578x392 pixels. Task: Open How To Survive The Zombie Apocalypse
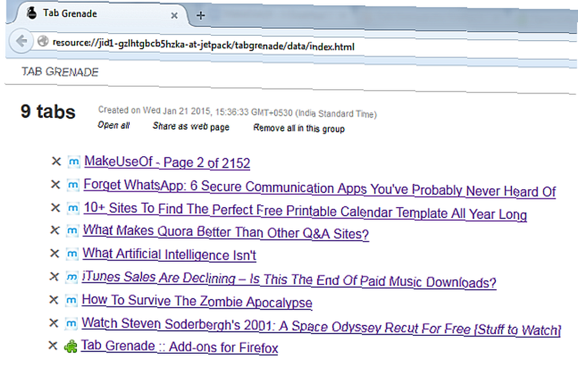tap(197, 301)
